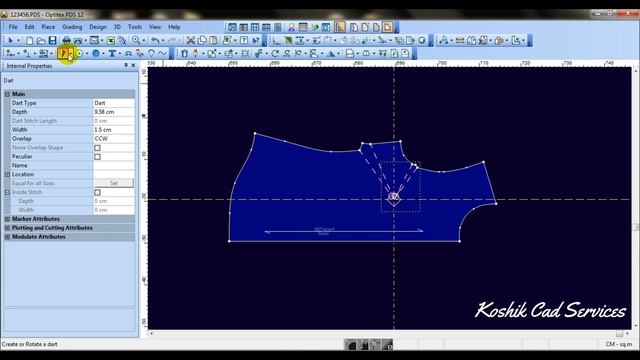Click the New file icon
This screenshot has height=360, width=640.
pos(29,40)
